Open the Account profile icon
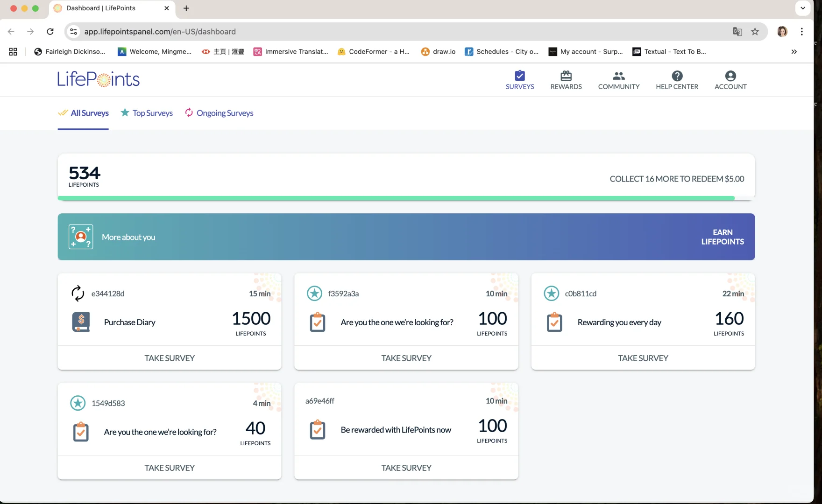This screenshot has height=504, width=822. pos(730,76)
